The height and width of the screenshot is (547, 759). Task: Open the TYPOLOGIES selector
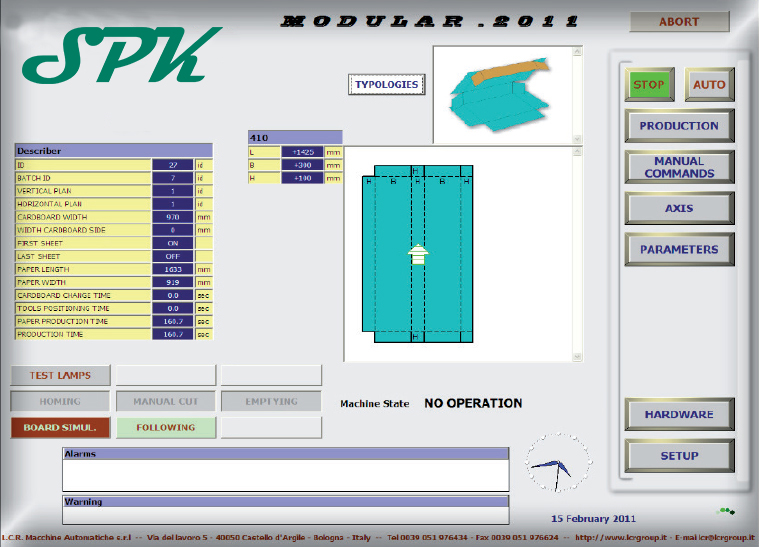(386, 85)
